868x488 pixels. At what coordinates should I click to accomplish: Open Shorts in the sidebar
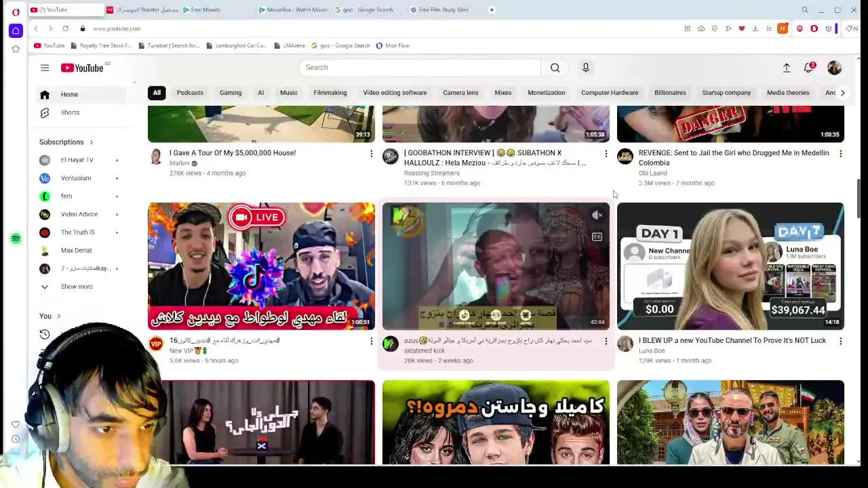(x=81, y=113)
